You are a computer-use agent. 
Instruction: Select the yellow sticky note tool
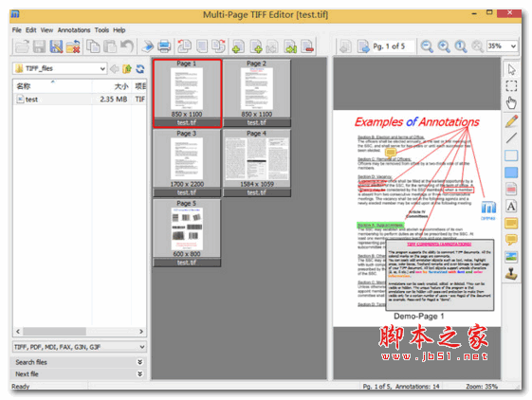coord(511,224)
